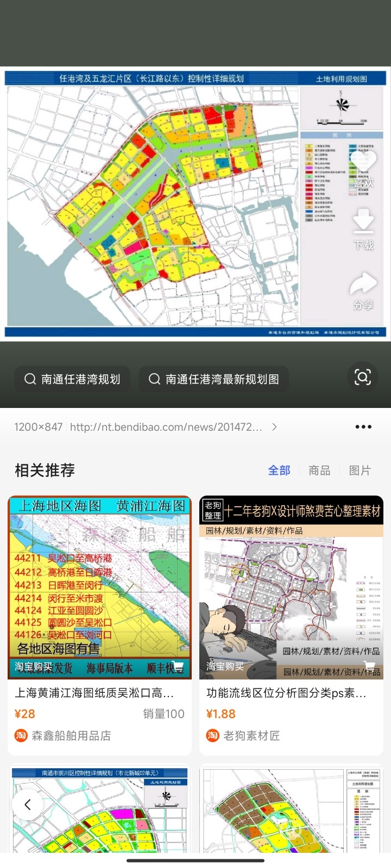391x868 pixels.
Task: Tap Taobao icon beside 森鑫船舶用品店
Action: pos(21,736)
